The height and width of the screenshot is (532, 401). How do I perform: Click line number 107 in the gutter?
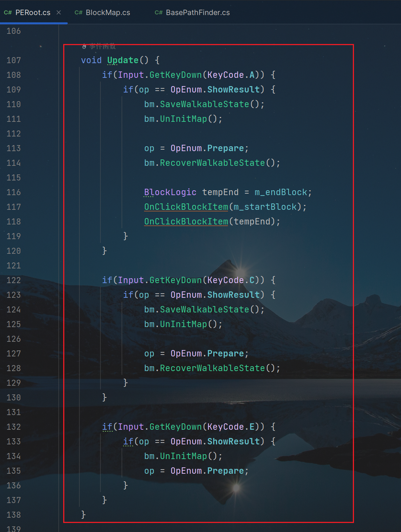click(x=14, y=60)
